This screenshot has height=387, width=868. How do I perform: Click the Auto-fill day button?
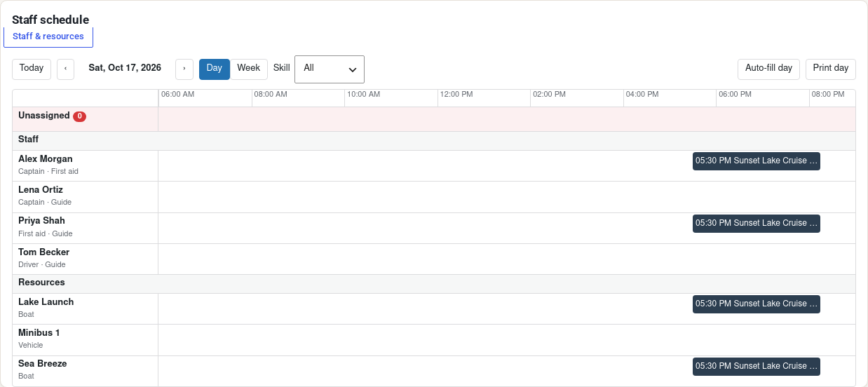[768, 69]
